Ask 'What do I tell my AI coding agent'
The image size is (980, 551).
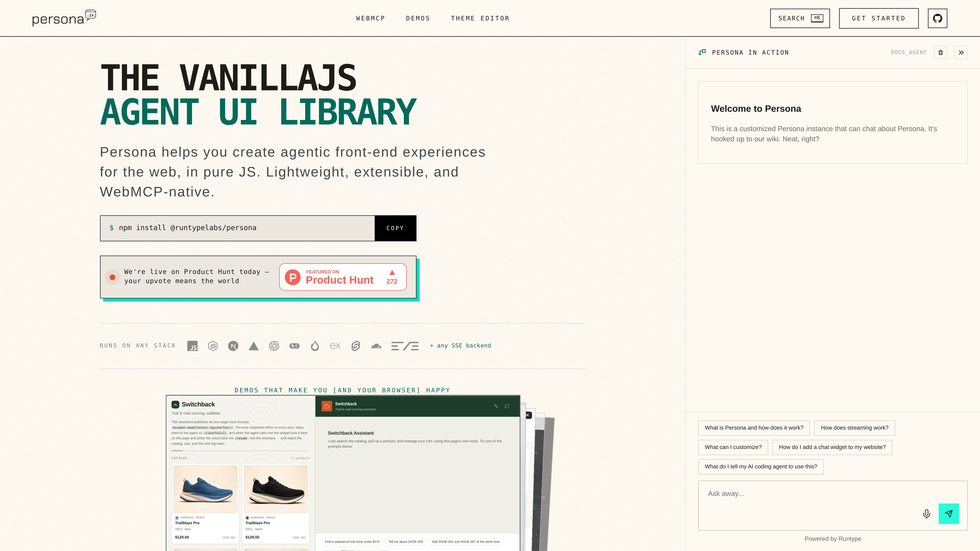761,467
